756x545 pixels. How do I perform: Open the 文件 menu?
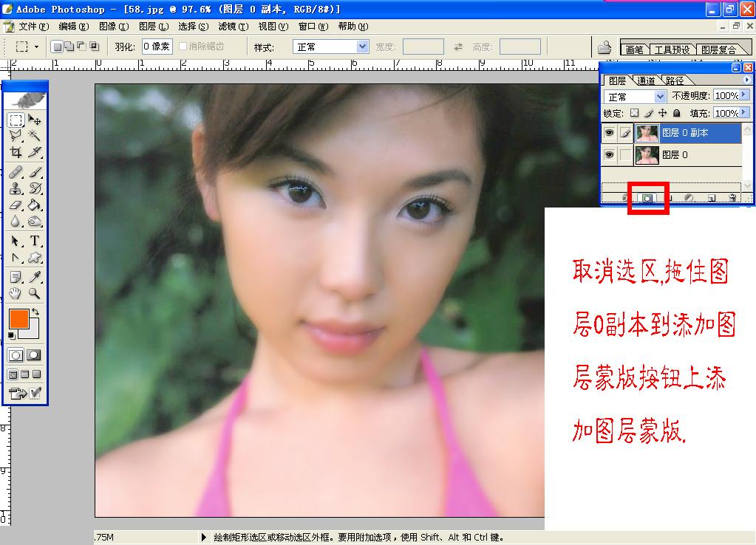pyautogui.click(x=34, y=27)
